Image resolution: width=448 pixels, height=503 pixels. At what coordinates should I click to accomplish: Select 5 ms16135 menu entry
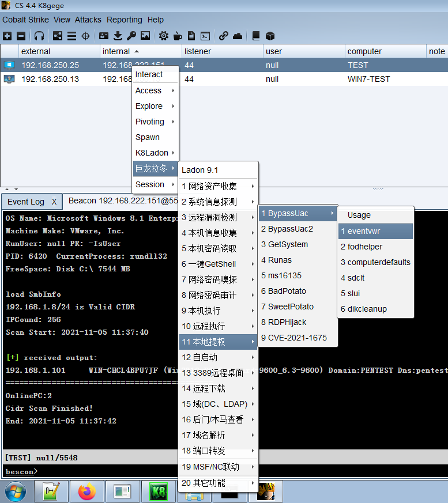(x=298, y=275)
